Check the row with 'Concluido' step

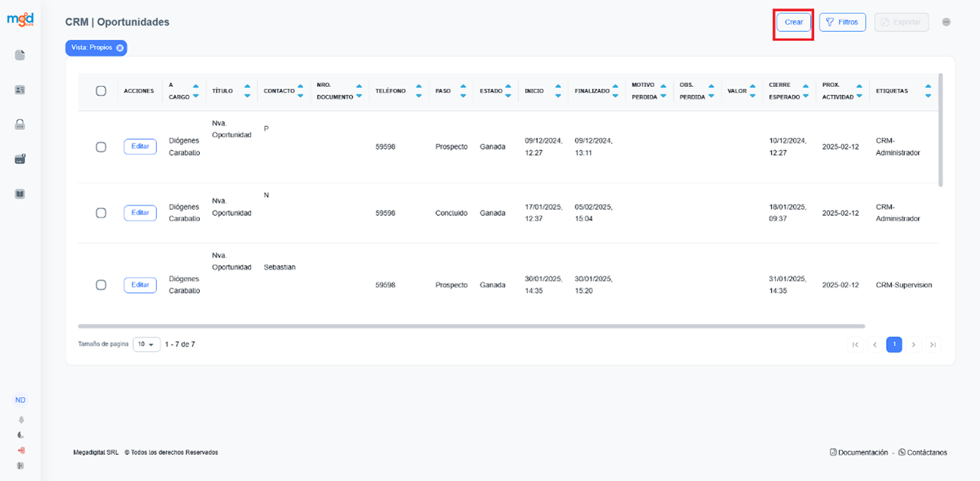[101, 213]
